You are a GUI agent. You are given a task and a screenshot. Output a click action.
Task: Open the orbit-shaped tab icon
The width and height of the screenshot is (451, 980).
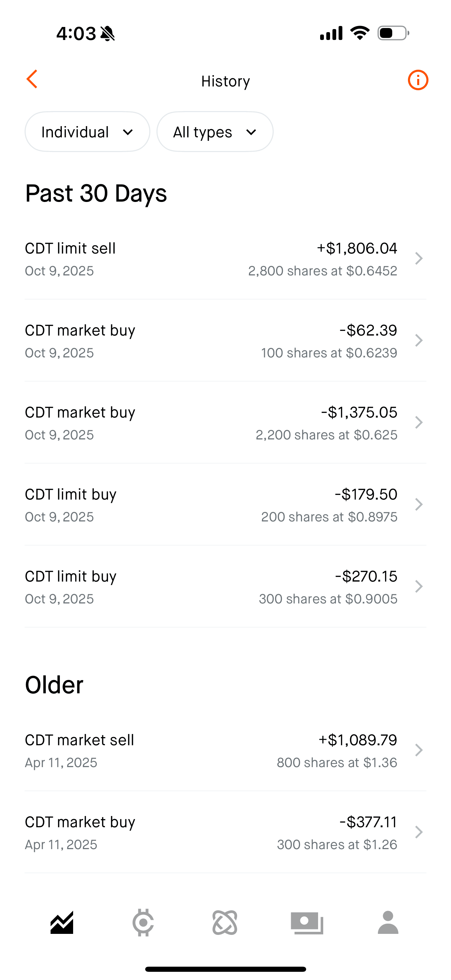[225, 923]
